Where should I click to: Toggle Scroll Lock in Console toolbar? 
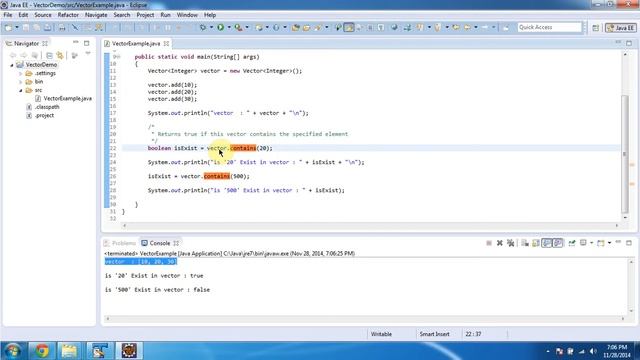536,243
